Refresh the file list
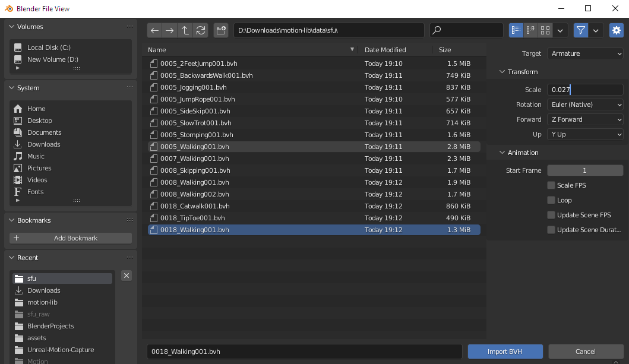This screenshot has height=364, width=629. [201, 30]
